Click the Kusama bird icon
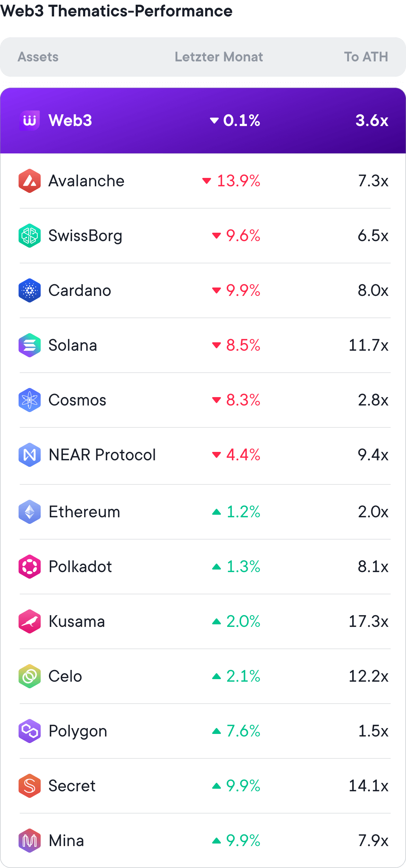This screenshot has height=868, width=406. [30, 621]
